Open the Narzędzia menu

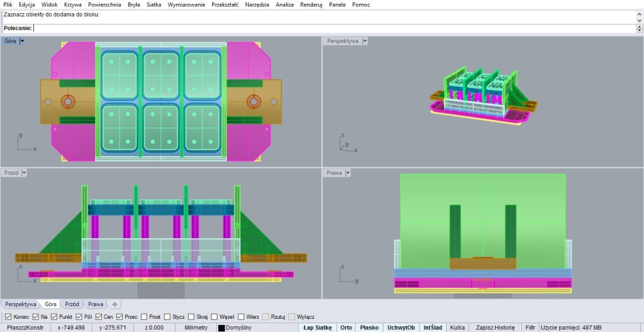tap(257, 4)
